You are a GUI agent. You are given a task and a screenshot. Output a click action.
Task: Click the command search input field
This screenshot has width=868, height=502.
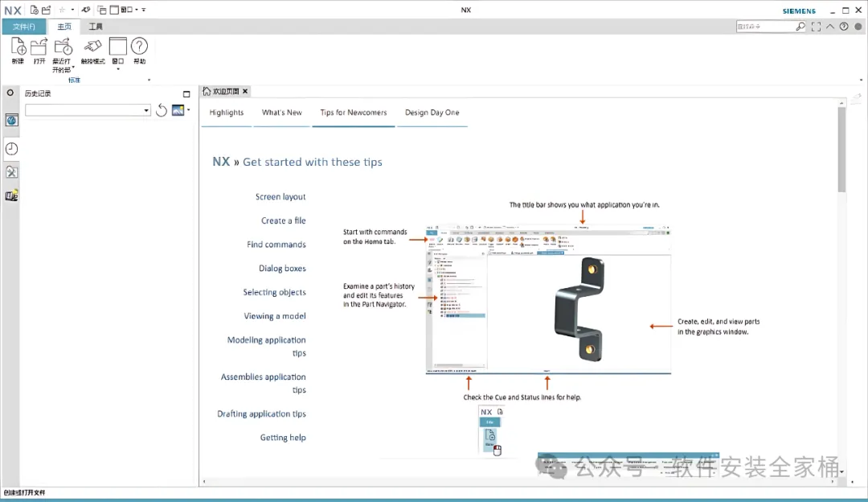pos(766,27)
